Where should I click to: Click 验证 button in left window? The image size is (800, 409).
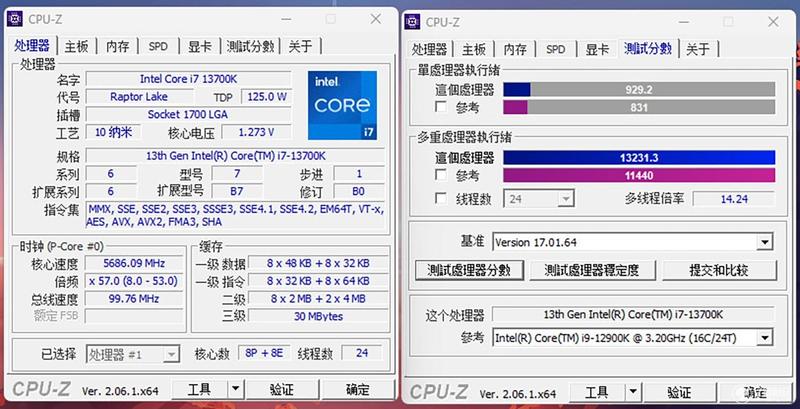click(x=282, y=390)
